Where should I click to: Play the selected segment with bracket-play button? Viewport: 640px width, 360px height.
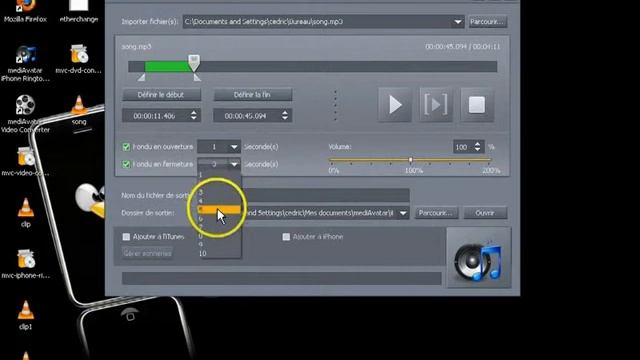[436, 105]
